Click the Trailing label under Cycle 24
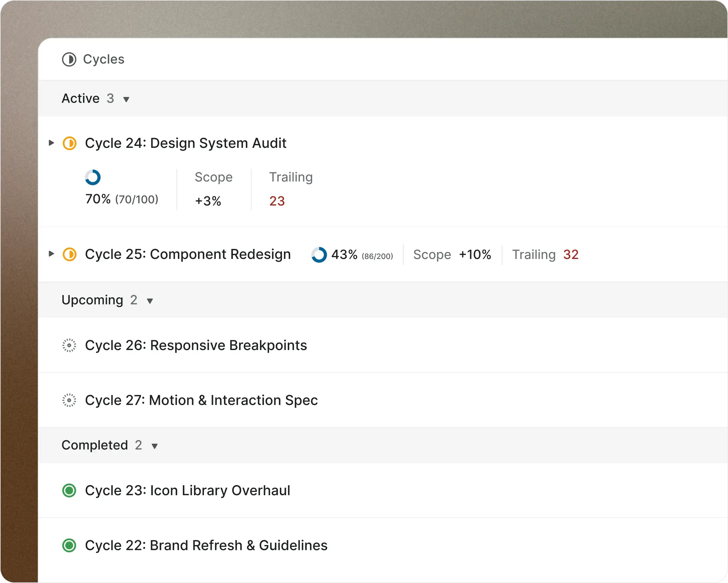Screen dimensions: 728x583 pos(291,177)
